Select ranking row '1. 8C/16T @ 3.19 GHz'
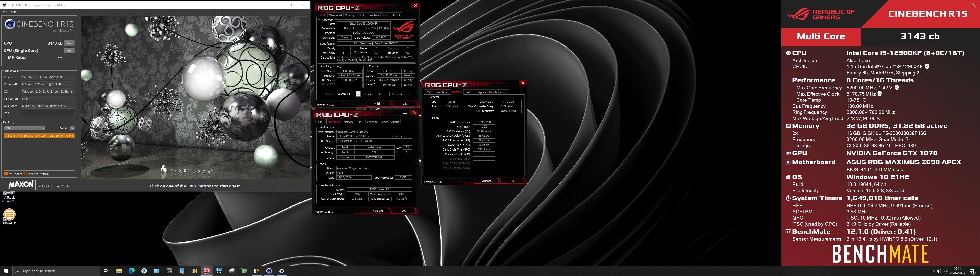The height and width of the screenshot is (276, 980). (x=39, y=136)
